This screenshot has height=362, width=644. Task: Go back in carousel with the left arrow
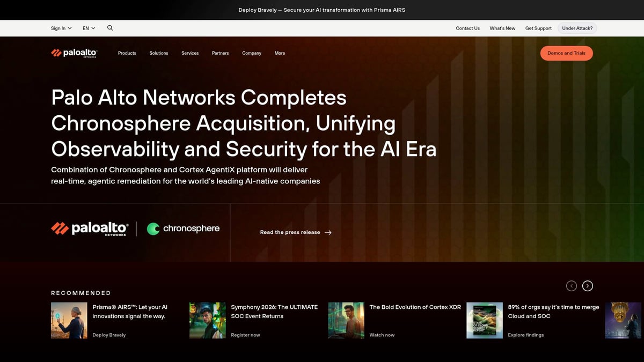pos(572,286)
